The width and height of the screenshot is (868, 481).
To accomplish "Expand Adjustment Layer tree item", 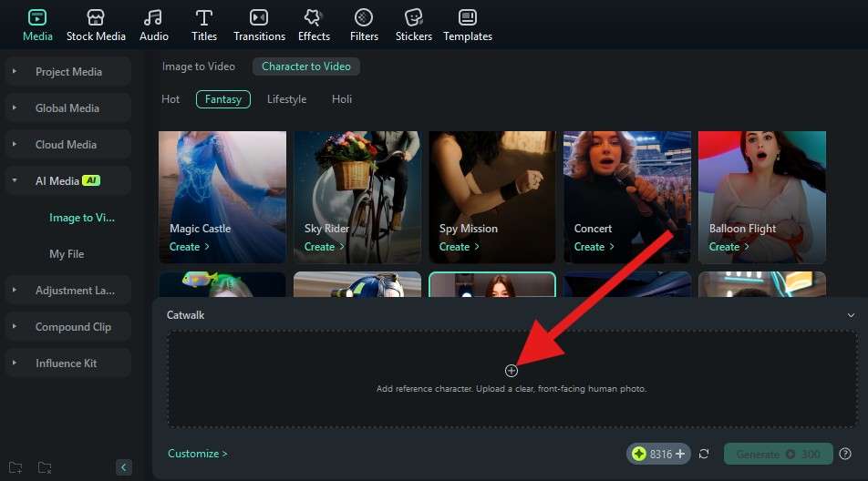I will pos(15,290).
